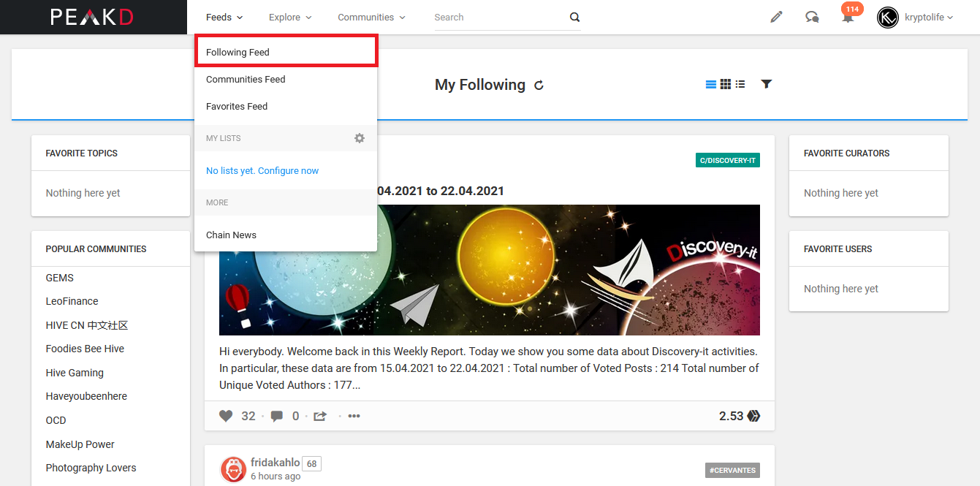The width and height of the screenshot is (980, 486).
Task: Click the #CERVANTES tag
Action: [732, 470]
